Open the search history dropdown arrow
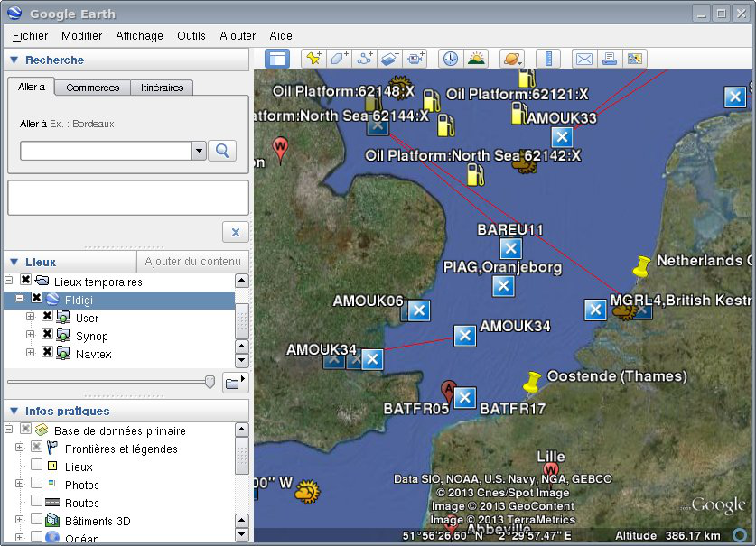Viewport: 756px width, 546px height. tap(199, 151)
